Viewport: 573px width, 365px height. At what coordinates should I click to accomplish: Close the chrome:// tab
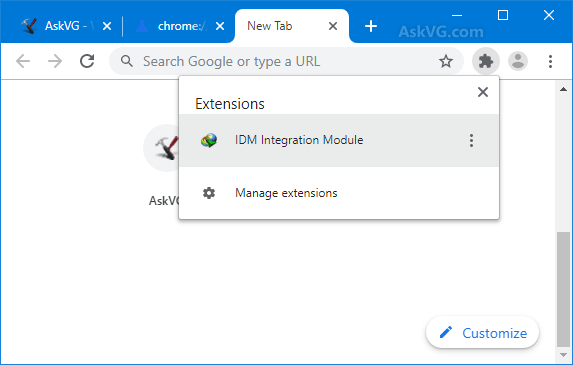(x=220, y=26)
